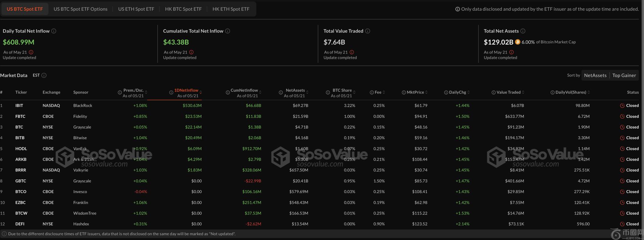Sort table by Value Traded column arrows
Screen dimensions: 644x240
[x=523, y=92]
